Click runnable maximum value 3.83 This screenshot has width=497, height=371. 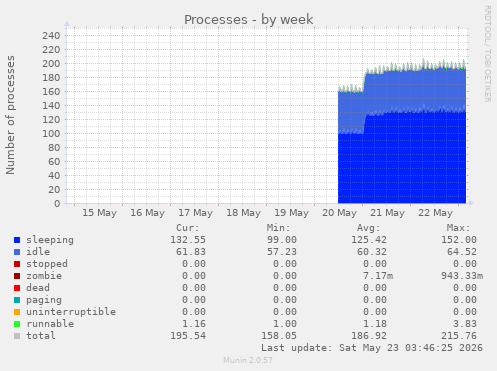coord(465,324)
